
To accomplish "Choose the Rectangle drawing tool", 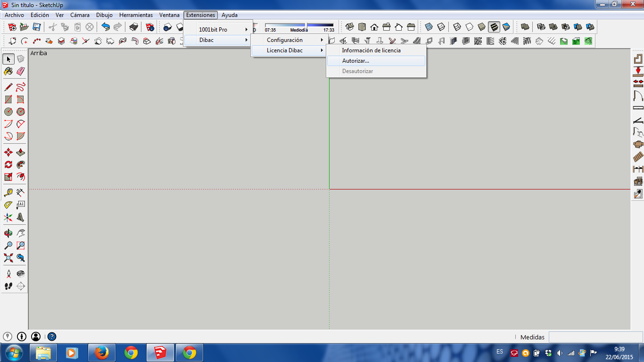I will [8, 99].
